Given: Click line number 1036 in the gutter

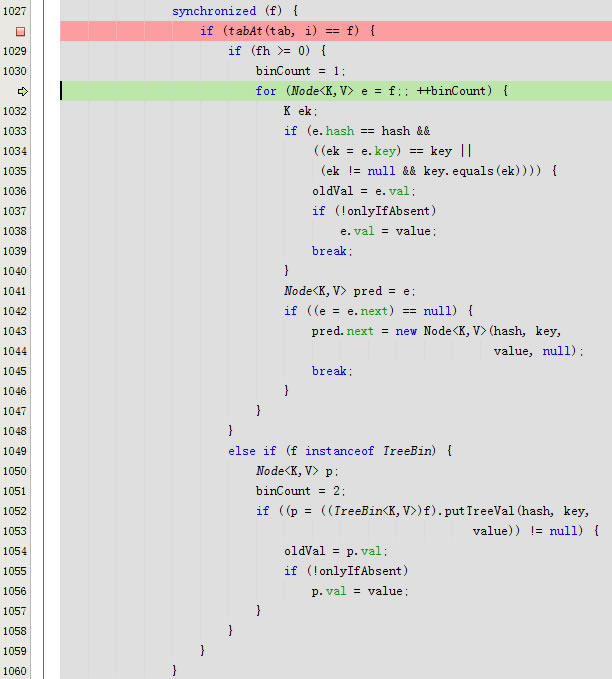Looking at the screenshot, I should [15, 191].
